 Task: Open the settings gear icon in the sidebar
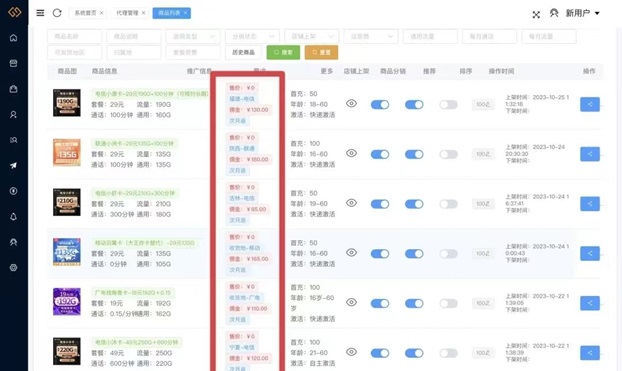[x=13, y=267]
